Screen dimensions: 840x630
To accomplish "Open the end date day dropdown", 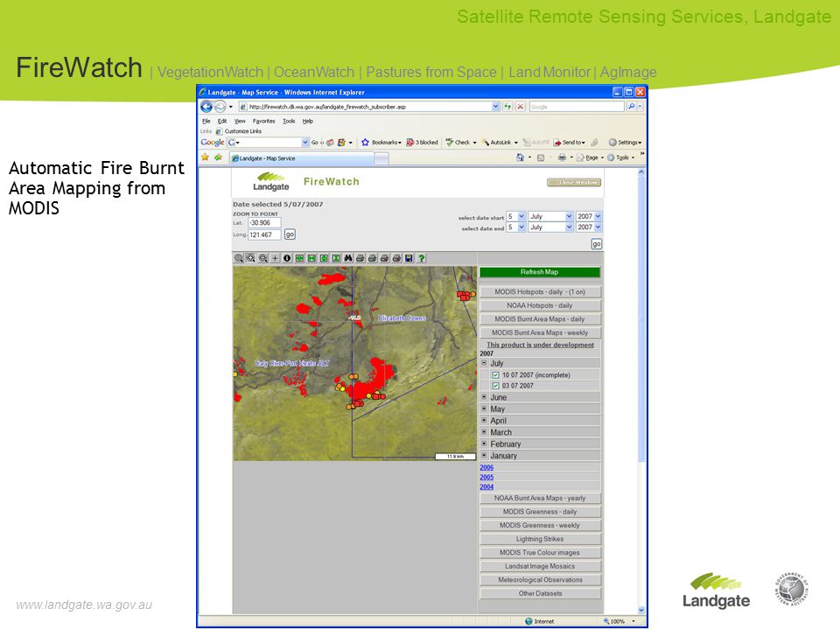I will pyautogui.click(x=516, y=227).
